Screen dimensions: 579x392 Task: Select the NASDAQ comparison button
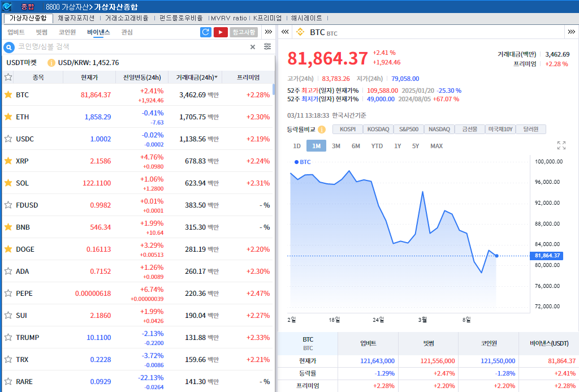click(x=439, y=130)
